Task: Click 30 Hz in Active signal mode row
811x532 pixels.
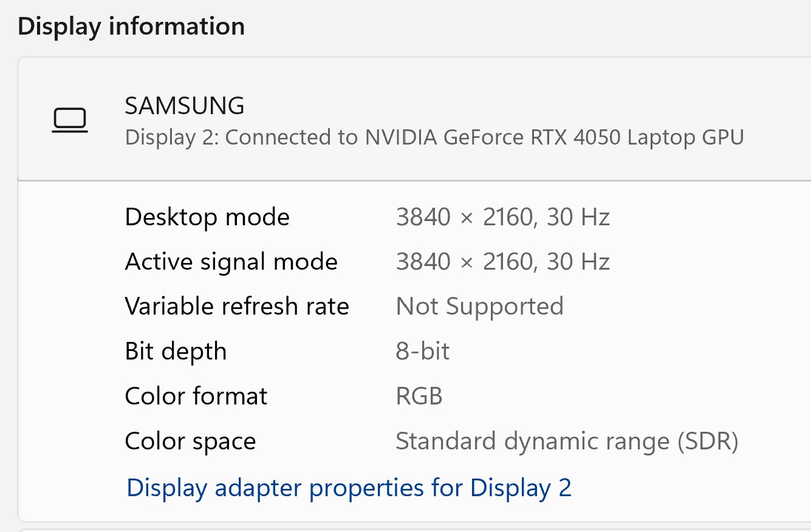Action: tap(578, 262)
